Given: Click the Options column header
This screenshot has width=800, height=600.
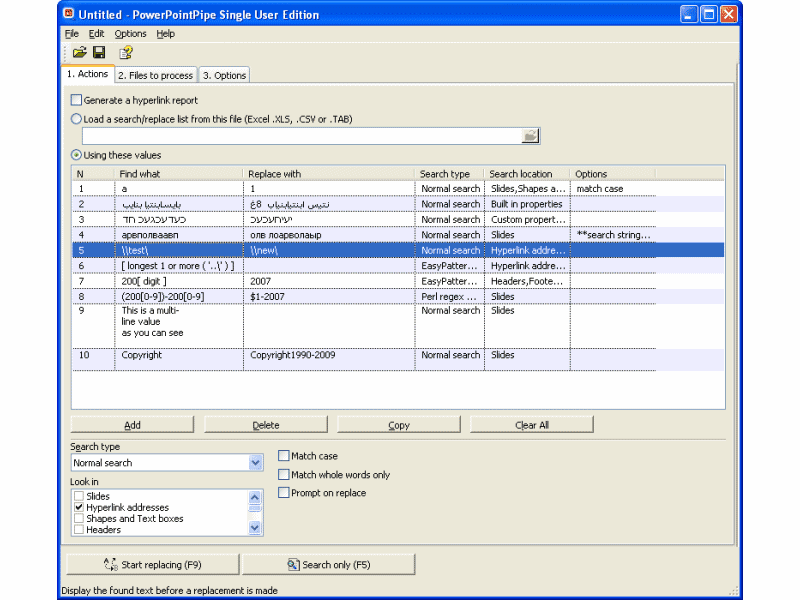Looking at the screenshot, I should point(613,174).
